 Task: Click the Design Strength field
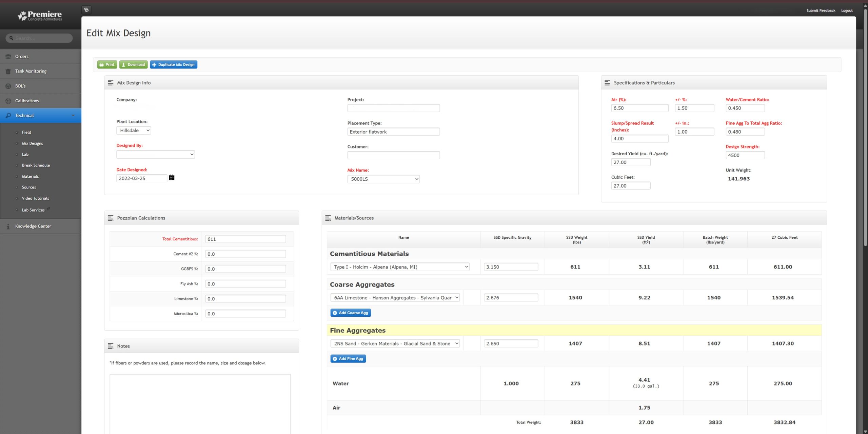(745, 155)
